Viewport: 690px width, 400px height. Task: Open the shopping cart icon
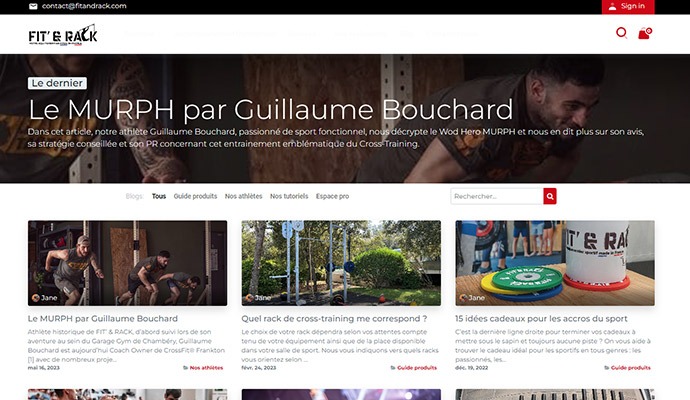645,33
